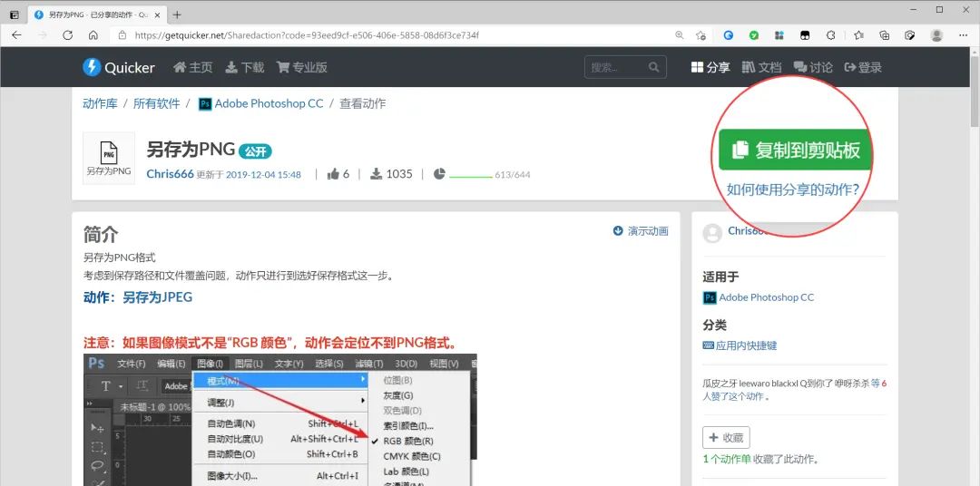Viewport: 980px width, 486px height.
Task: Click the browser forward arrow
Action: [x=43, y=35]
